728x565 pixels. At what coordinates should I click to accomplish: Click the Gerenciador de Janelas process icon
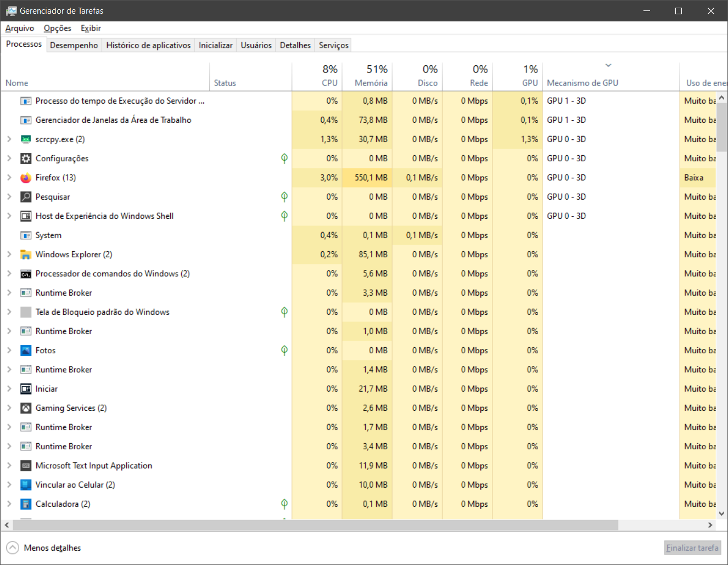(x=26, y=120)
